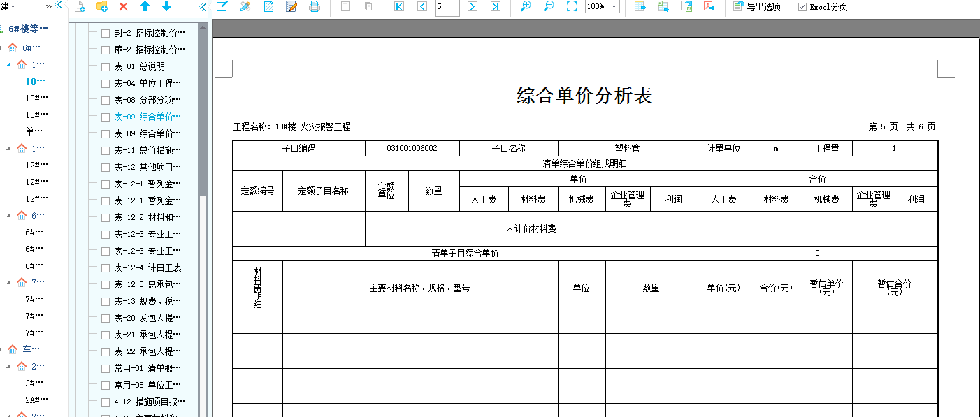Click the pencil and ruler tool icon
The height and width of the screenshot is (417, 980).
(x=245, y=7)
